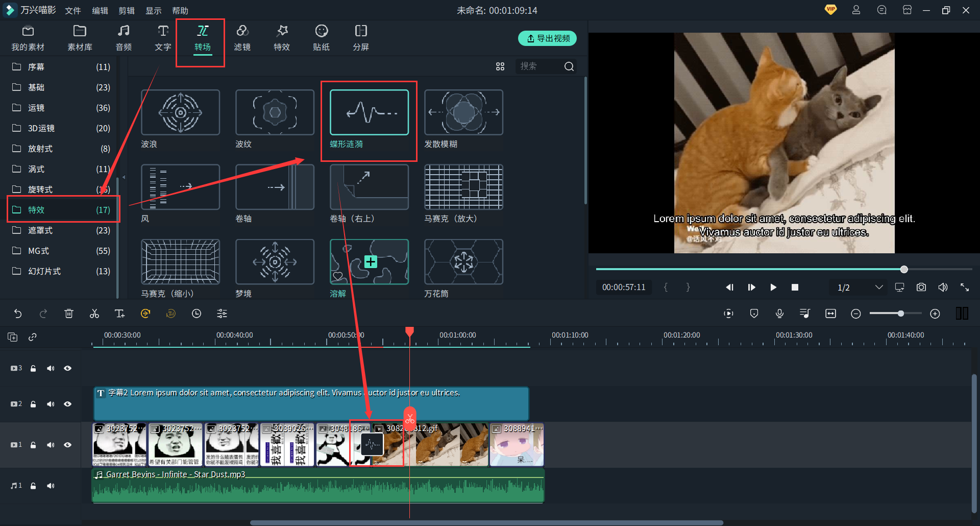Image resolution: width=980 pixels, height=526 pixels.
Task: Click the delete trash icon in timeline toolbar
Action: (69, 314)
